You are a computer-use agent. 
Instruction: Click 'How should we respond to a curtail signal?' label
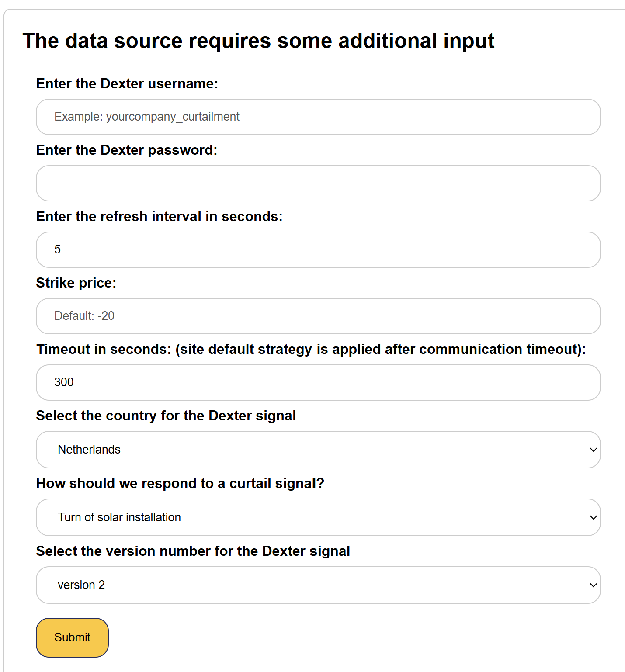point(180,483)
